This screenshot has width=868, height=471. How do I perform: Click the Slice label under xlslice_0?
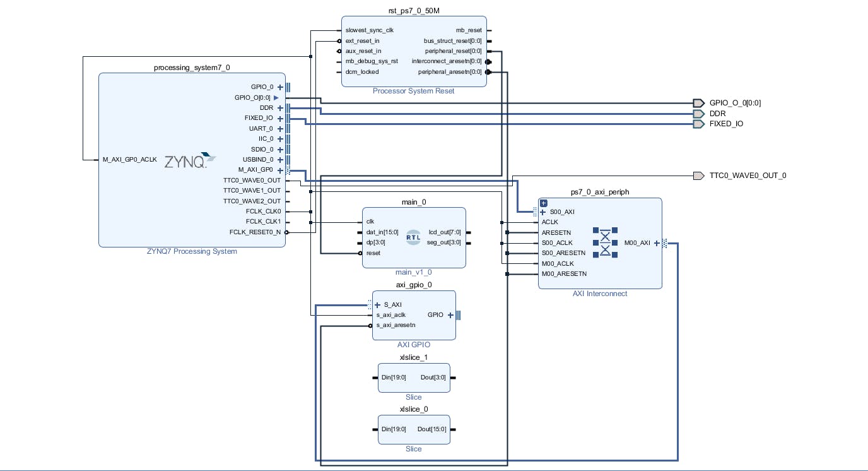click(414, 449)
